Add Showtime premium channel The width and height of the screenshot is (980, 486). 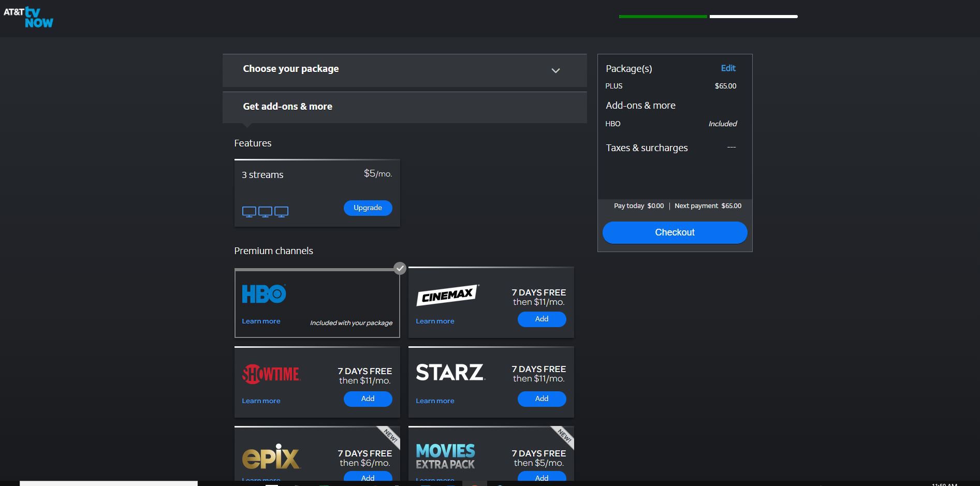point(368,399)
